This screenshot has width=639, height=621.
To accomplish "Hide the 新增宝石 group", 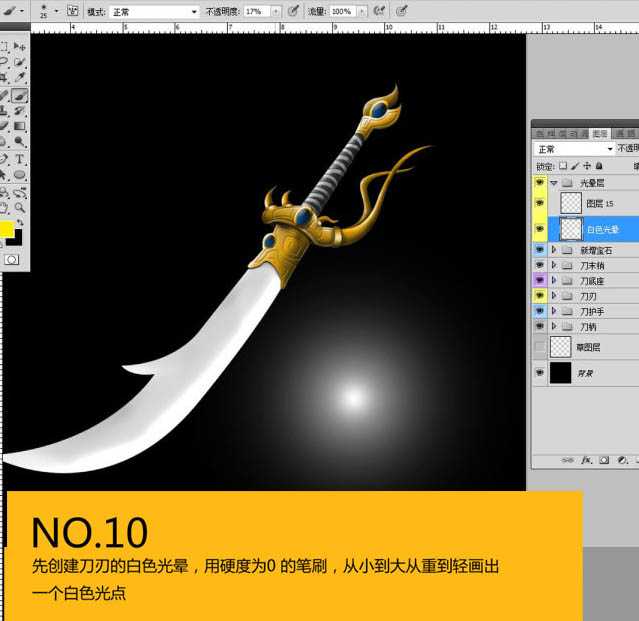I will click(540, 249).
